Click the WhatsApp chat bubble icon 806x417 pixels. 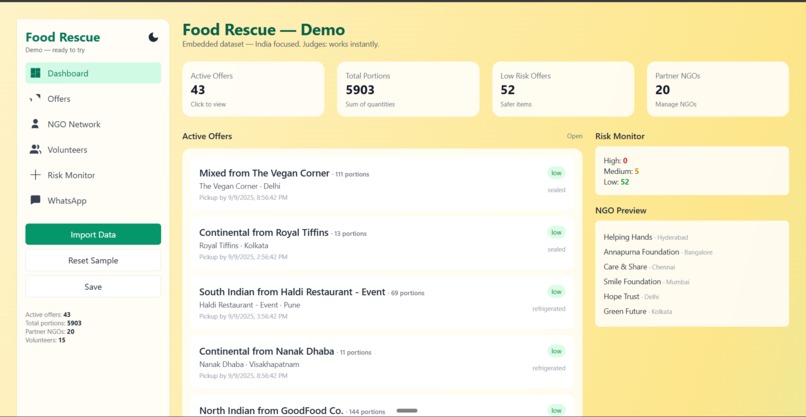pos(35,200)
